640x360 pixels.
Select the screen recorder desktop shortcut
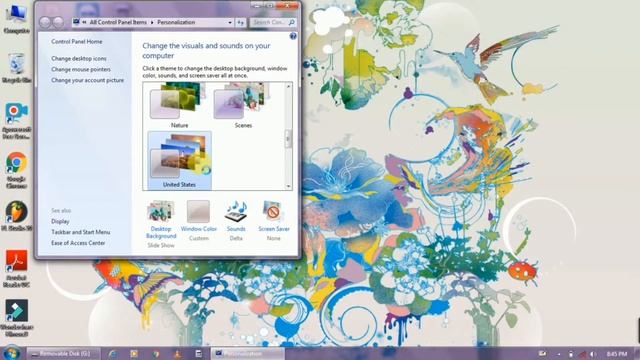point(16,121)
